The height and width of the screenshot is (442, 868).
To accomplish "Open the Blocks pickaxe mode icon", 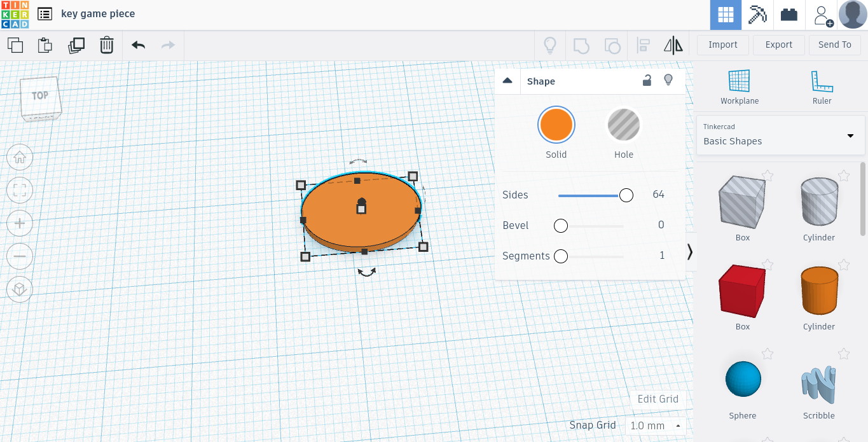I will coord(757,15).
